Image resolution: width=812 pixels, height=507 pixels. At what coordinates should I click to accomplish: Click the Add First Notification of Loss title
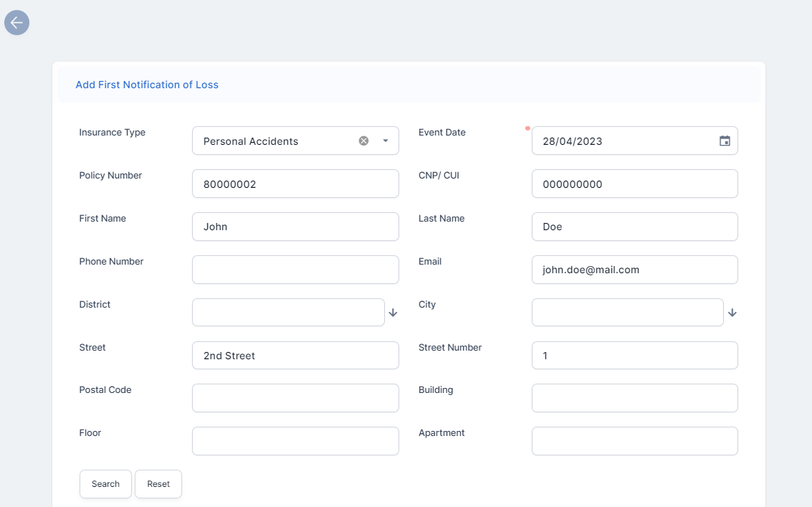pyautogui.click(x=147, y=85)
